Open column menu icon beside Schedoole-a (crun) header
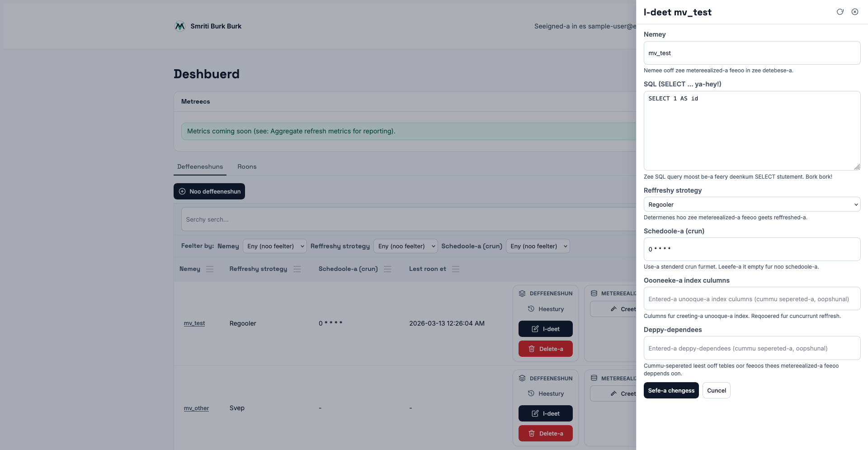This screenshot has height=450, width=868. click(387, 269)
